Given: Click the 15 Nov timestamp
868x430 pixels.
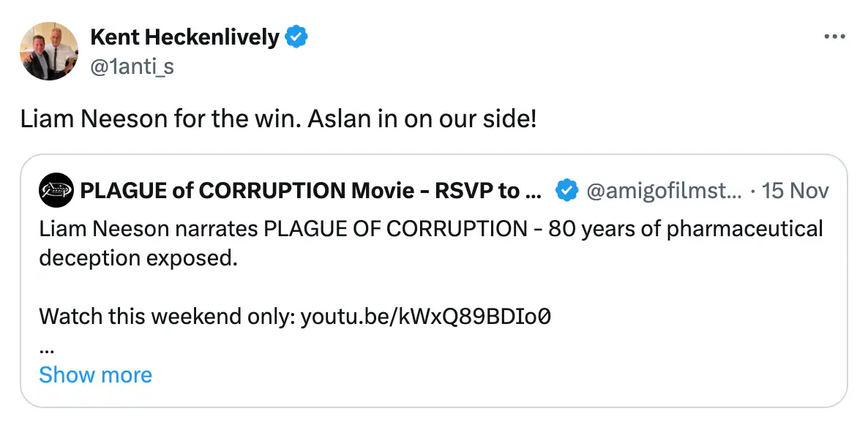Looking at the screenshot, I should (795, 191).
